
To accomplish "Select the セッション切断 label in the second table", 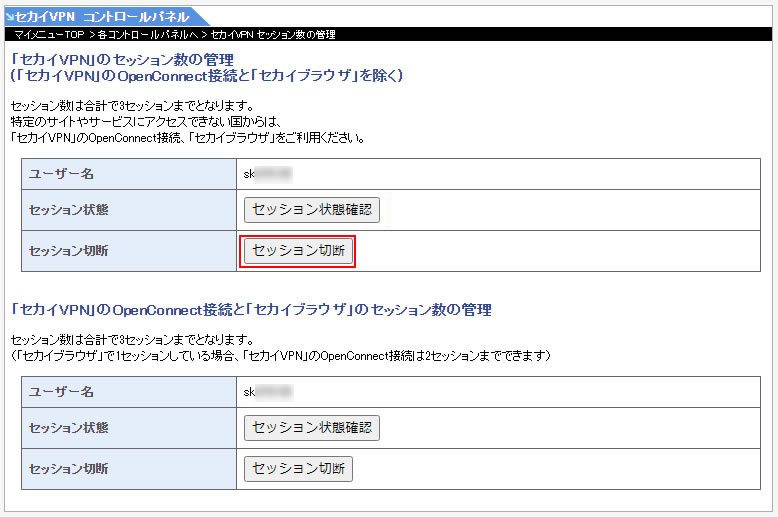I will (x=69, y=469).
